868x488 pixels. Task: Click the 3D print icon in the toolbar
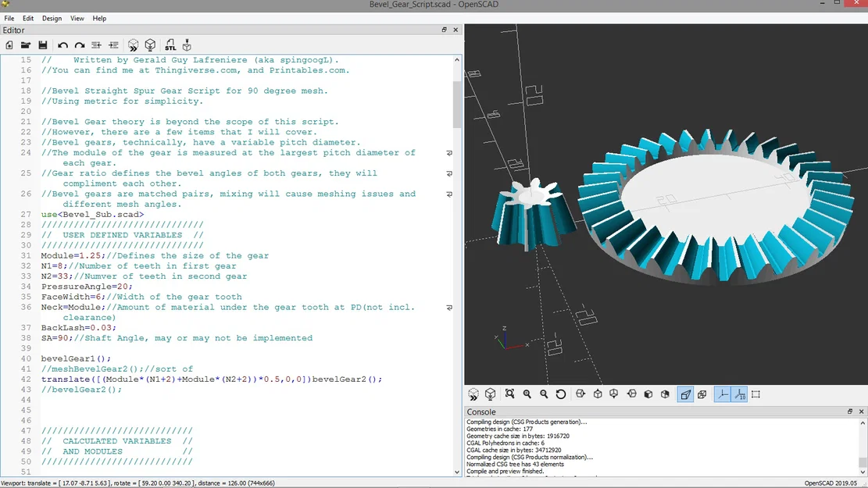tap(186, 45)
